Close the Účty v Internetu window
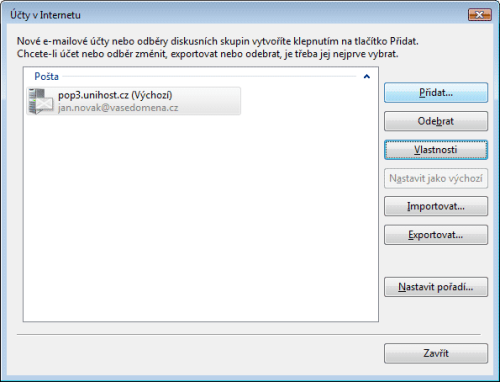The image size is (500, 382). (x=480, y=15)
